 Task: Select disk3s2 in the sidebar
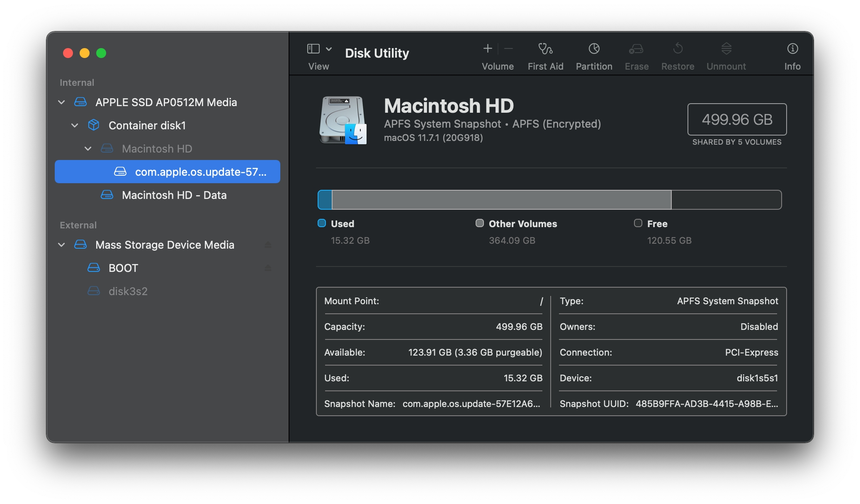128,291
